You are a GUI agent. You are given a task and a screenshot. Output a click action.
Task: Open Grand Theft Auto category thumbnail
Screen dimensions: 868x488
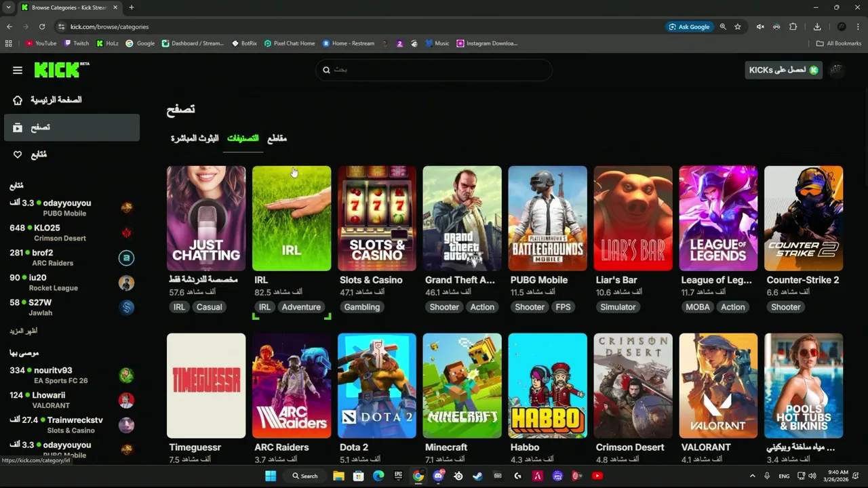pyautogui.click(x=462, y=218)
